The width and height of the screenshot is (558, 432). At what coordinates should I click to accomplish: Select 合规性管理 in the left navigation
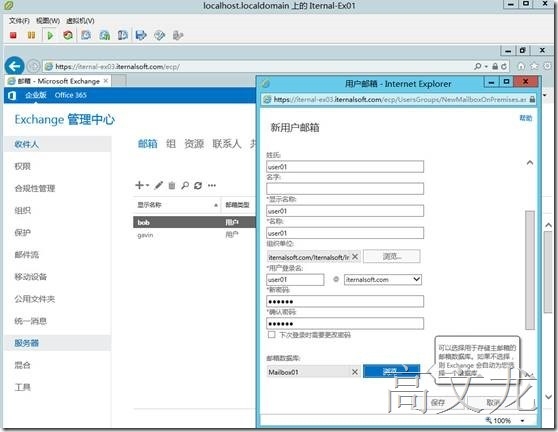point(35,188)
